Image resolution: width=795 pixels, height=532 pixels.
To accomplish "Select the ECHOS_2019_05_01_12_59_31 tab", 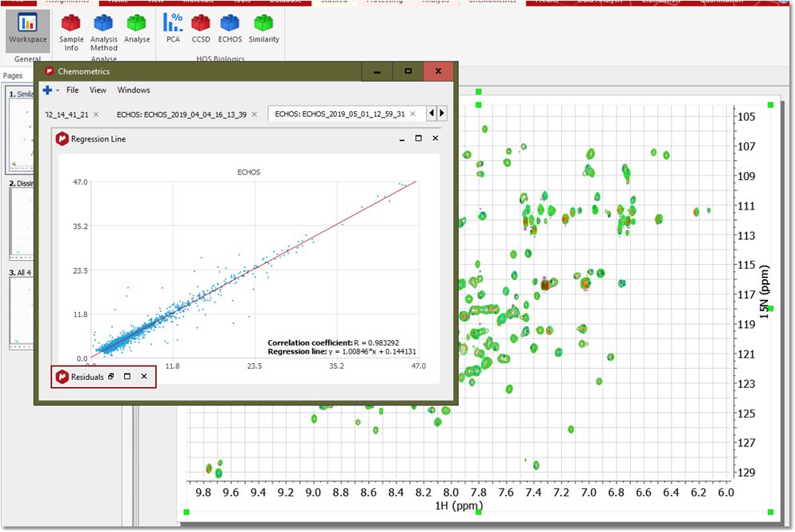I will pyautogui.click(x=339, y=114).
